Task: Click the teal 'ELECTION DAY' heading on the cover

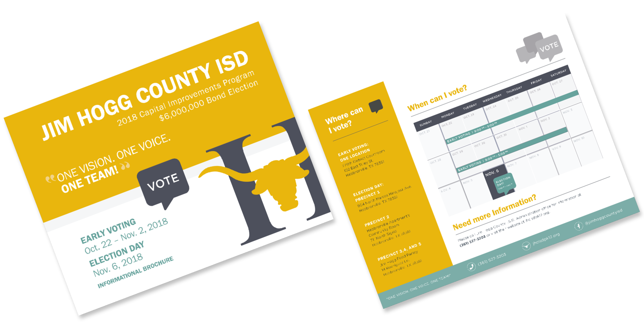Action: pyautogui.click(x=117, y=254)
